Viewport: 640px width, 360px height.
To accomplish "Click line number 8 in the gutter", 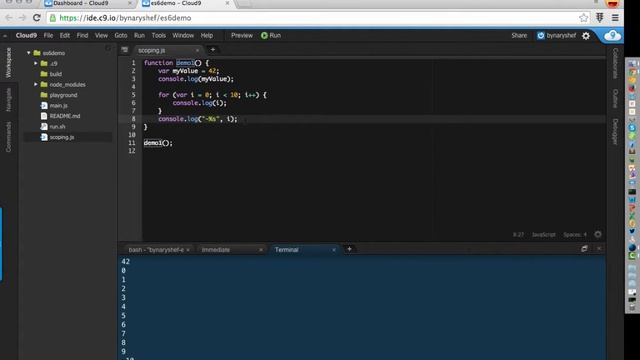I will pyautogui.click(x=133, y=119).
